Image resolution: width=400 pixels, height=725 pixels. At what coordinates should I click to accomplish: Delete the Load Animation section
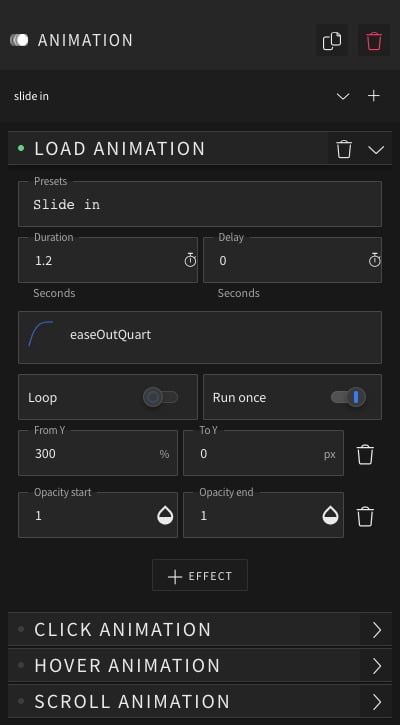[344, 149]
